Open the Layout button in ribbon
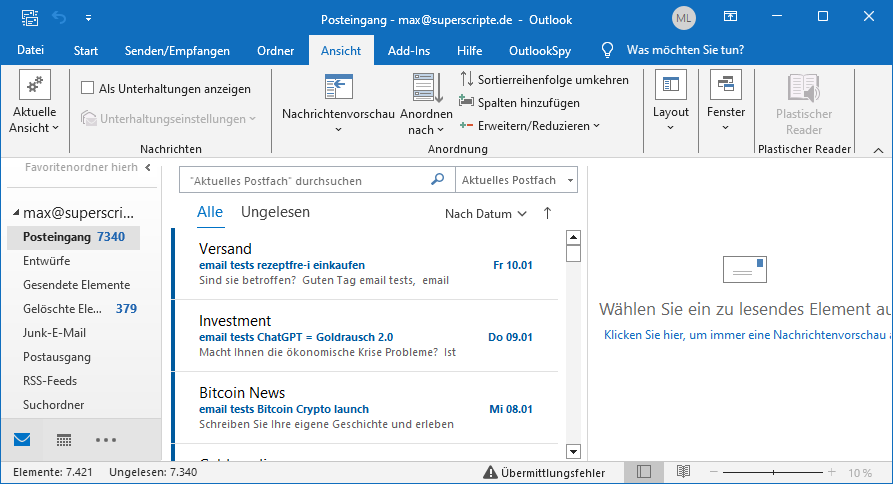The width and height of the screenshot is (893, 484). click(671, 102)
